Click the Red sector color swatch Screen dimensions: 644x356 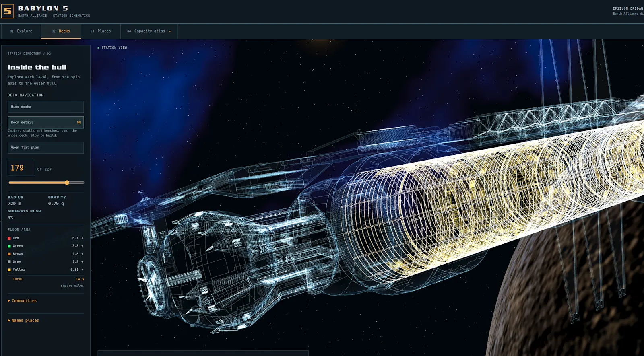[9, 238]
